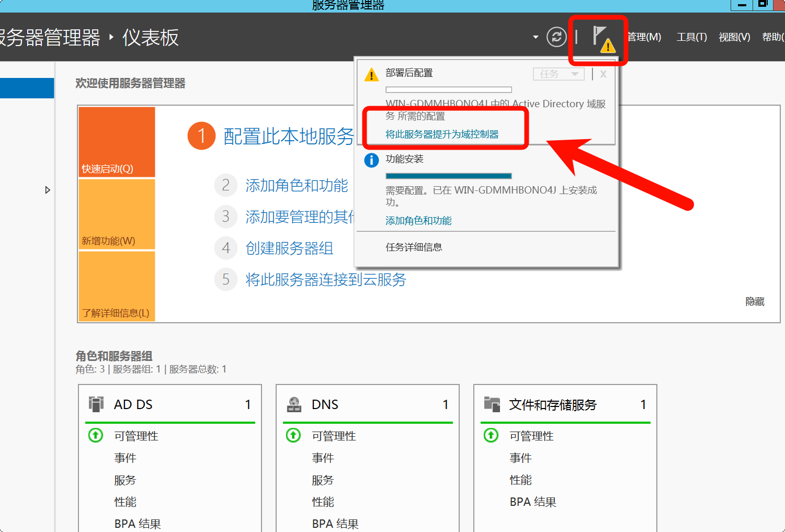Screen dimensions: 785x532
Task: Open the 管理(M) menu
Action: coord(644,37)
